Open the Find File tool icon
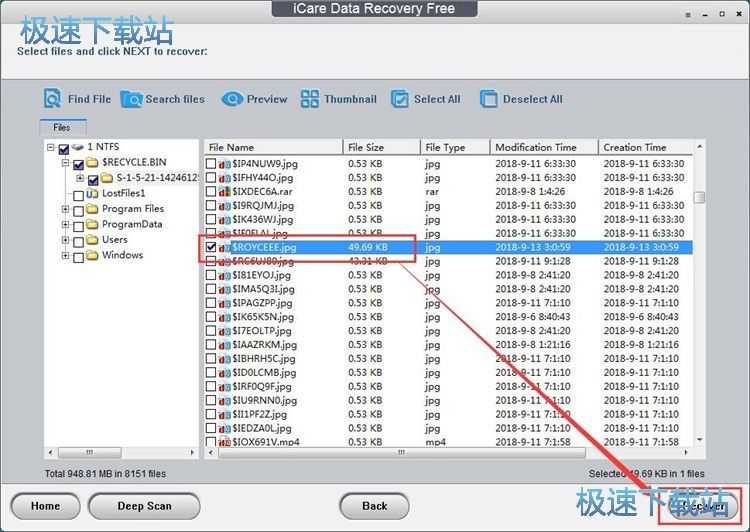This screenshot has height=532, width=750. [52, 98]
